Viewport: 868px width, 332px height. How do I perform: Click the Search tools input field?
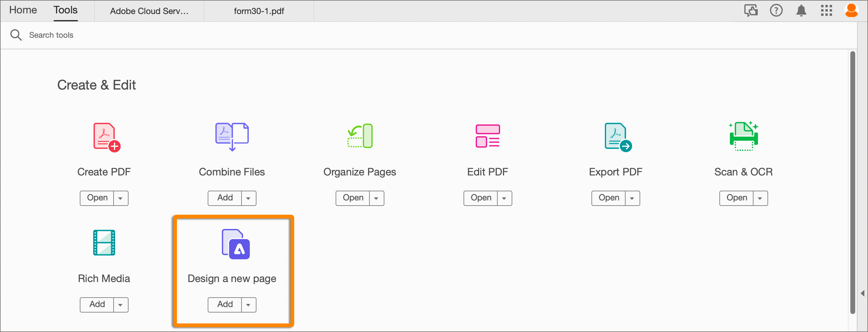tap(51, 35)
